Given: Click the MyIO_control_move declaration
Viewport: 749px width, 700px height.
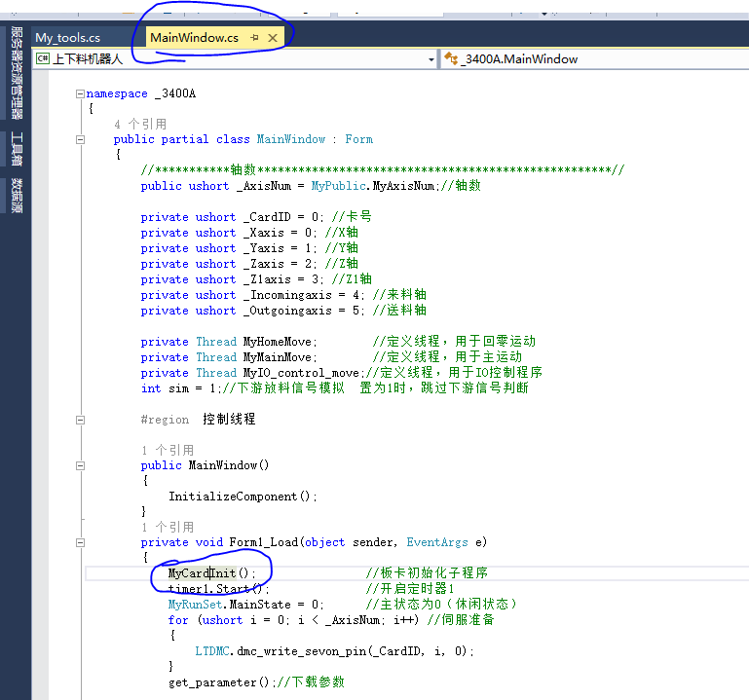Looking at the screenshot, I should point(252,373).
